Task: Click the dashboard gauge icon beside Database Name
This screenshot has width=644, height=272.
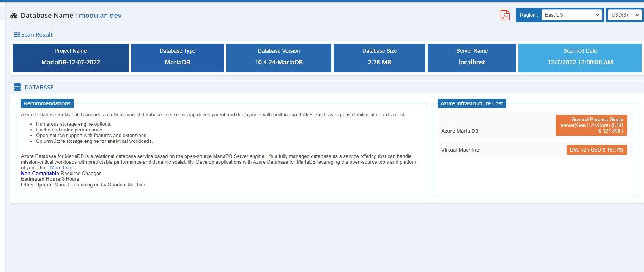Action: coord(14,16)
